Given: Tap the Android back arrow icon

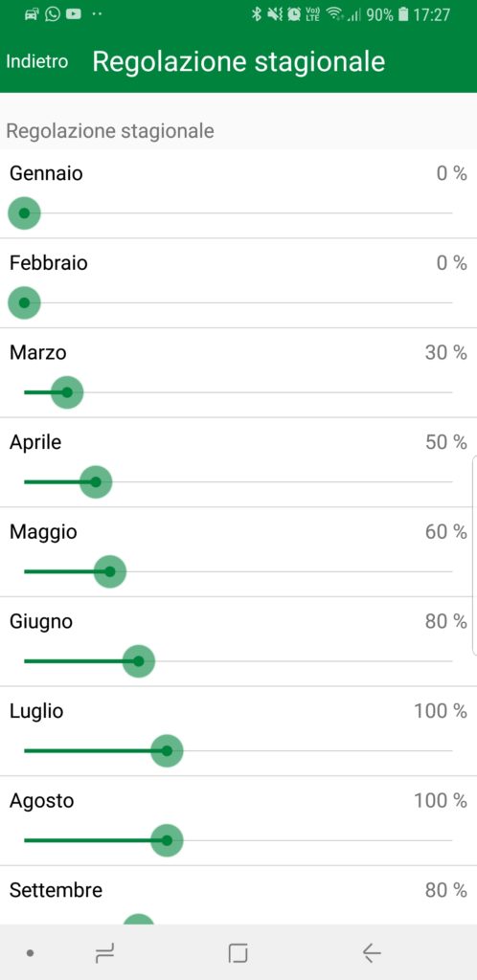Looking at the screenshot, I should (x=372, y=952).
